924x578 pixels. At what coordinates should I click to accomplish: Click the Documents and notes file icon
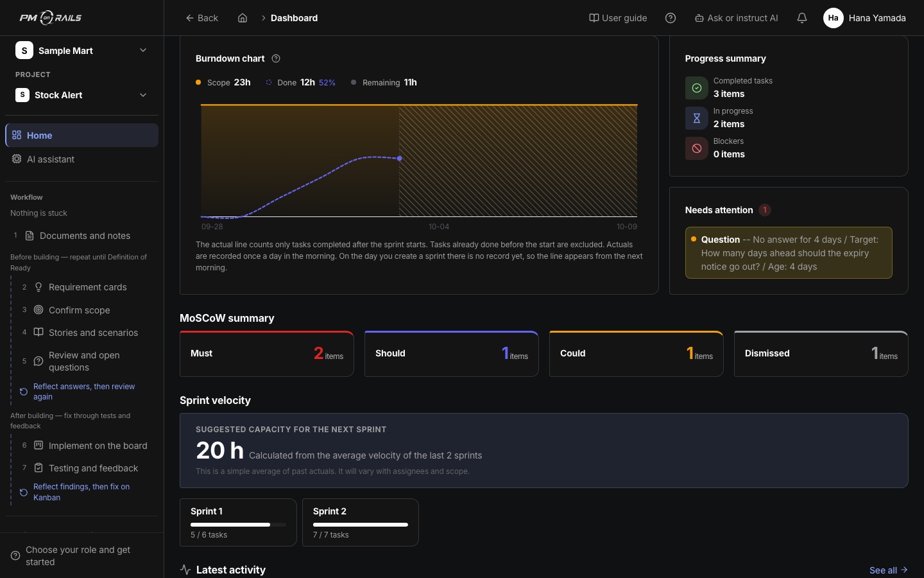(x=30, y=236)
